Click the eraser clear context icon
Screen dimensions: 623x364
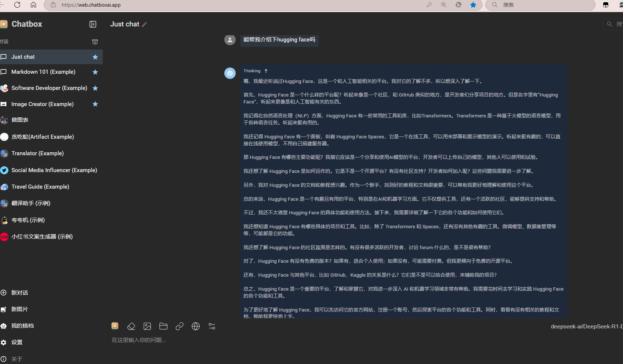click(x=131, y=326)
